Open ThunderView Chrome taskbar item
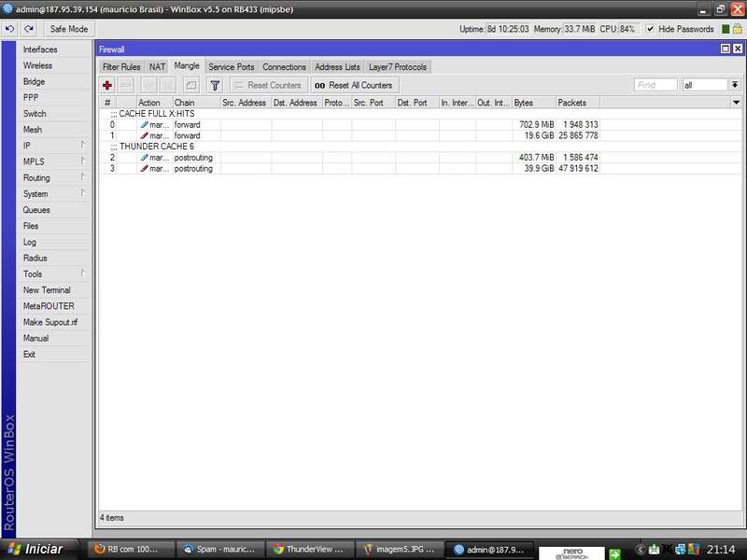This screenshot has height=560, width=747. pyautogui.click(x=308, y=549)
